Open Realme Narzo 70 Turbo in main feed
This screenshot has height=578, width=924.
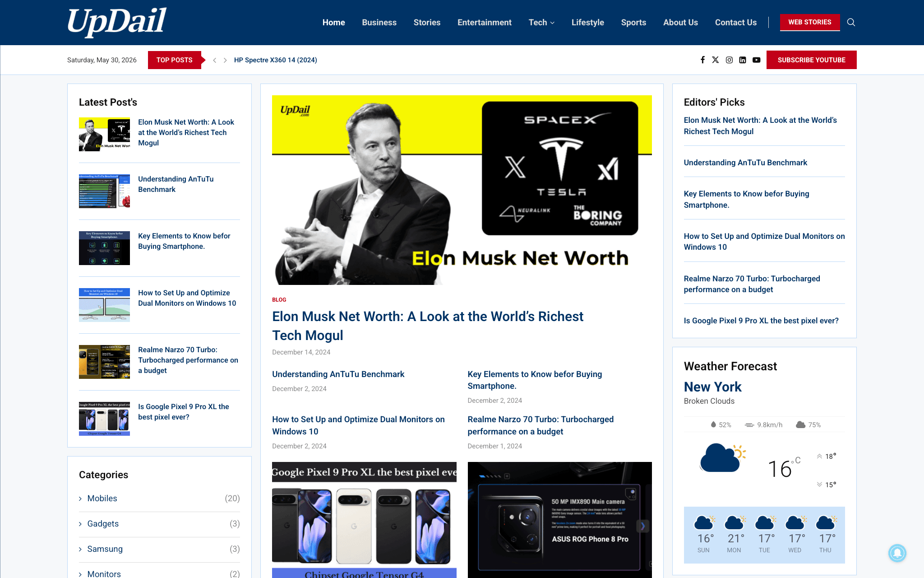tap(541, 425)
